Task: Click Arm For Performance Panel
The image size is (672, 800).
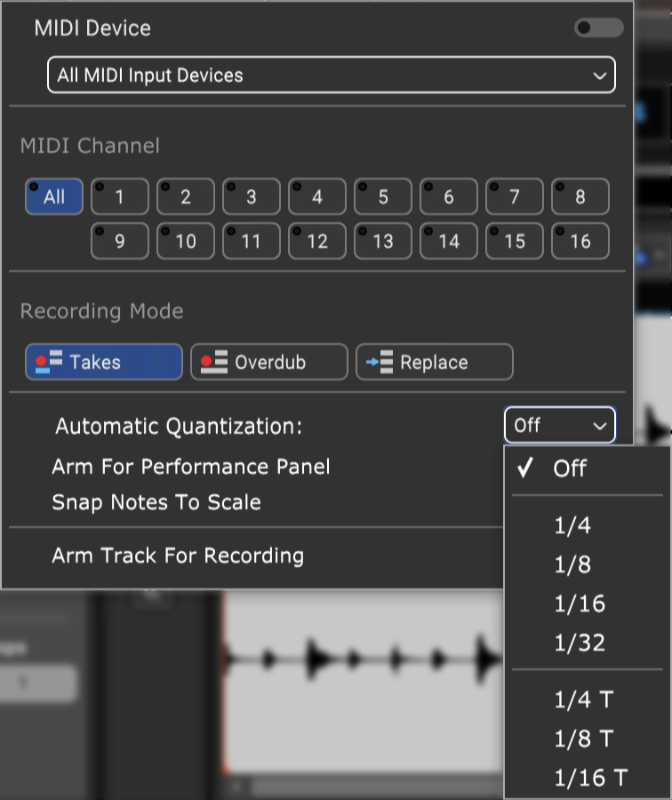Action: tap(191, 467)
